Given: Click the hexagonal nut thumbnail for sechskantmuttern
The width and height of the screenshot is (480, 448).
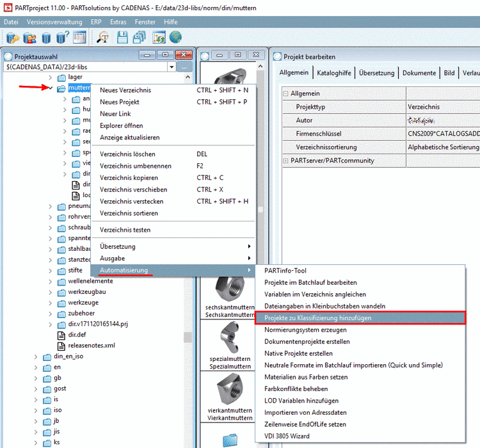Looking at the screenshot, I should tap(230, 289).
